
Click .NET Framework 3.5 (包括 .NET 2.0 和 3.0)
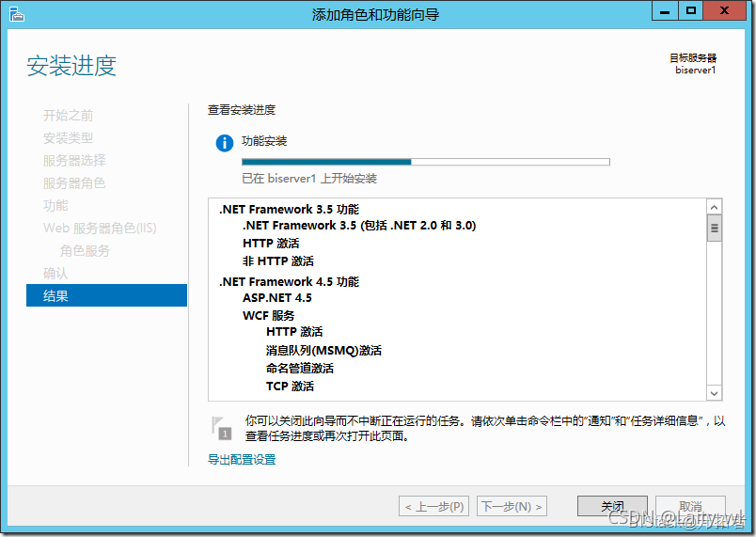point(359,226)
